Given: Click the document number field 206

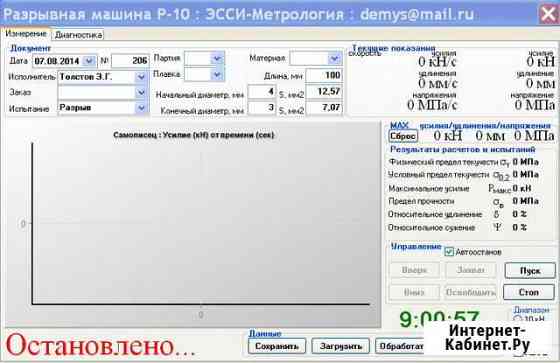Looking at the screenshot, I should click(130, 61).
